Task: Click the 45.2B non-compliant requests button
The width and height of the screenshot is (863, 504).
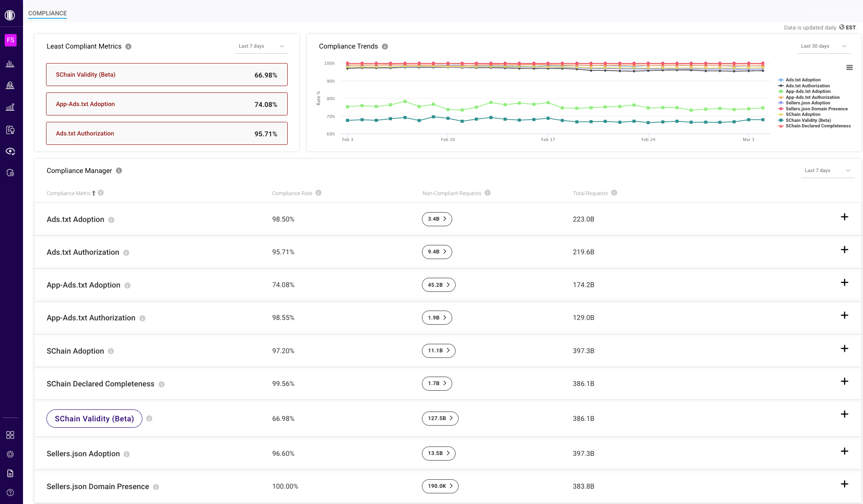Action: pyautogui.click(x=438, y=285)
